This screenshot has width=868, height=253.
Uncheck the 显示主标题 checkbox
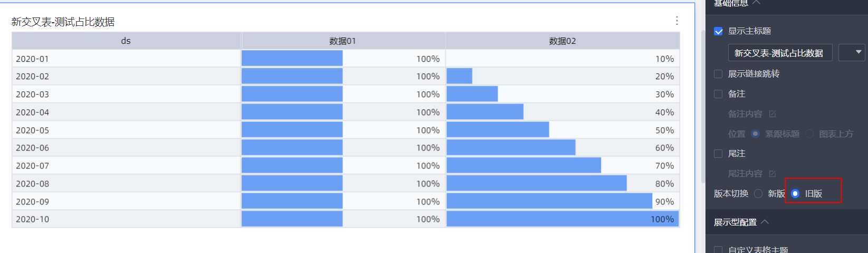(x=718, y=31)
